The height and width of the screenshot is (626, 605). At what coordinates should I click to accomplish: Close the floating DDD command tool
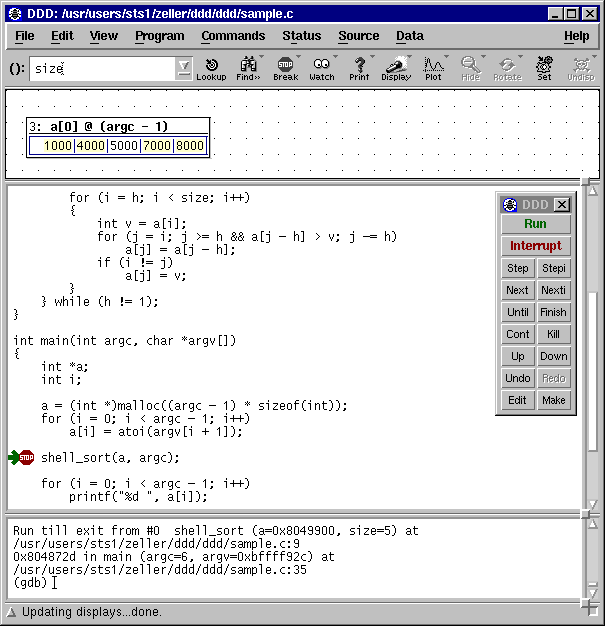562,205
